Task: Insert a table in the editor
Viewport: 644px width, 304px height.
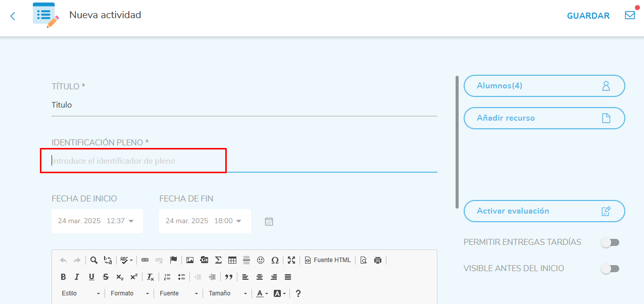Action: tap(232, 260)
